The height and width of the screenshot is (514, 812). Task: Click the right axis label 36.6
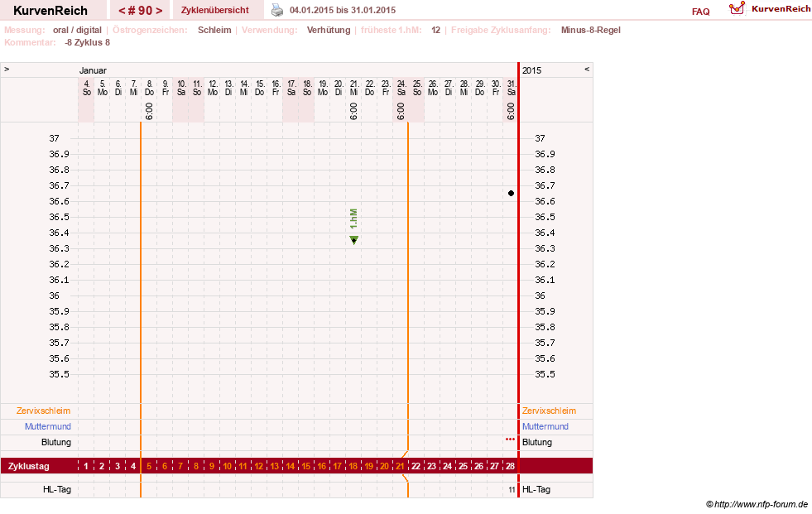tap(545, 201)
